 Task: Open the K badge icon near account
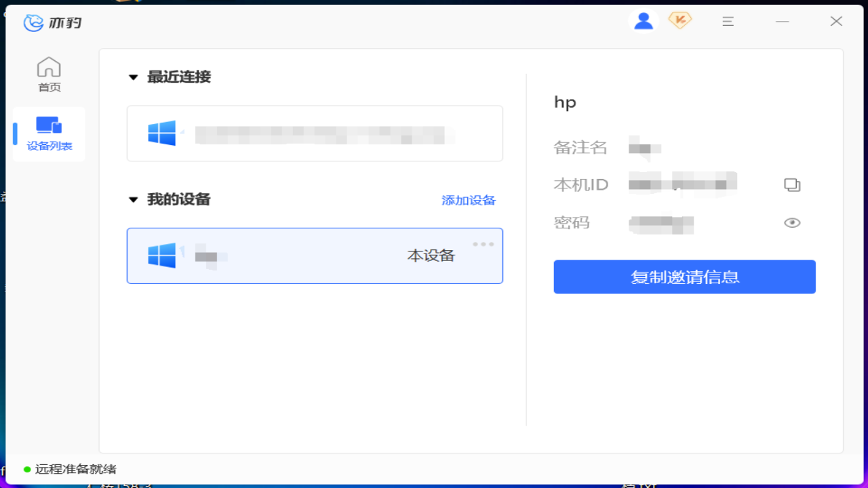[679, 20]
